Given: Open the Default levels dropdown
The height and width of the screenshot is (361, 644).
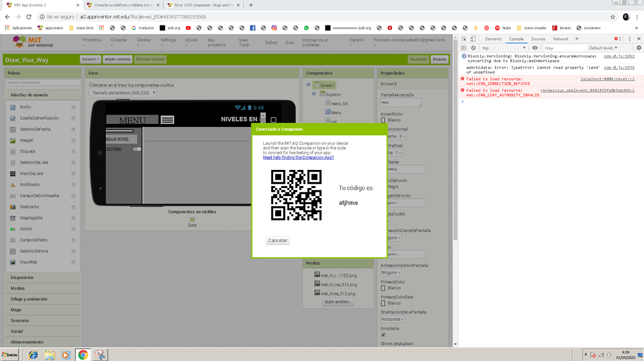Looking at the screenshot, I should pyautogui.click(x=603, y=48).
